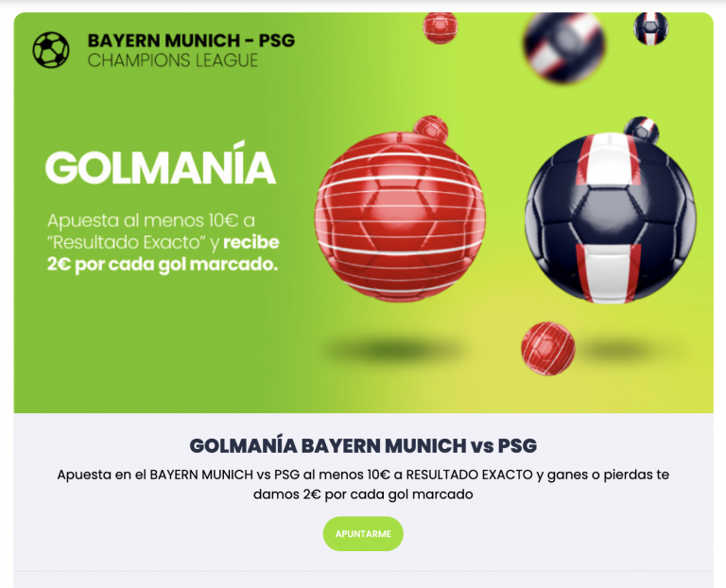
Task: Click the tiny navy ball above large PSG ball
Action: (641, 130)
